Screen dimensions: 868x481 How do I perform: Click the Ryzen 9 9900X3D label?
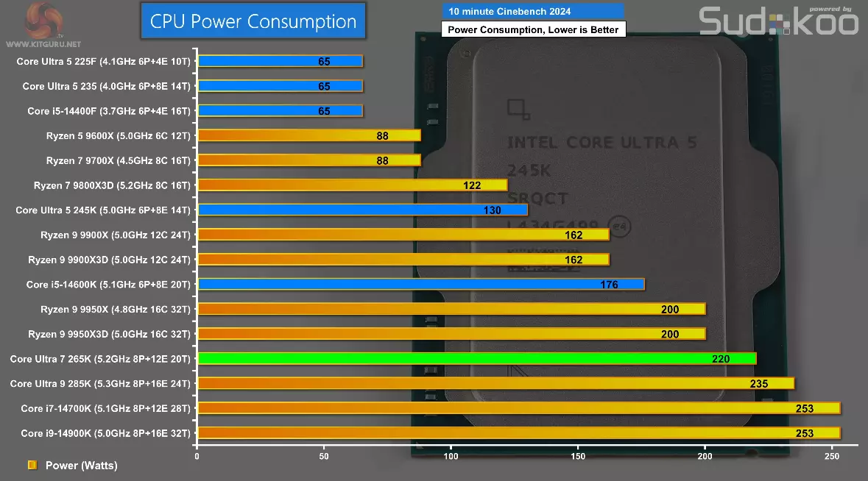click(x=109, y=260)
